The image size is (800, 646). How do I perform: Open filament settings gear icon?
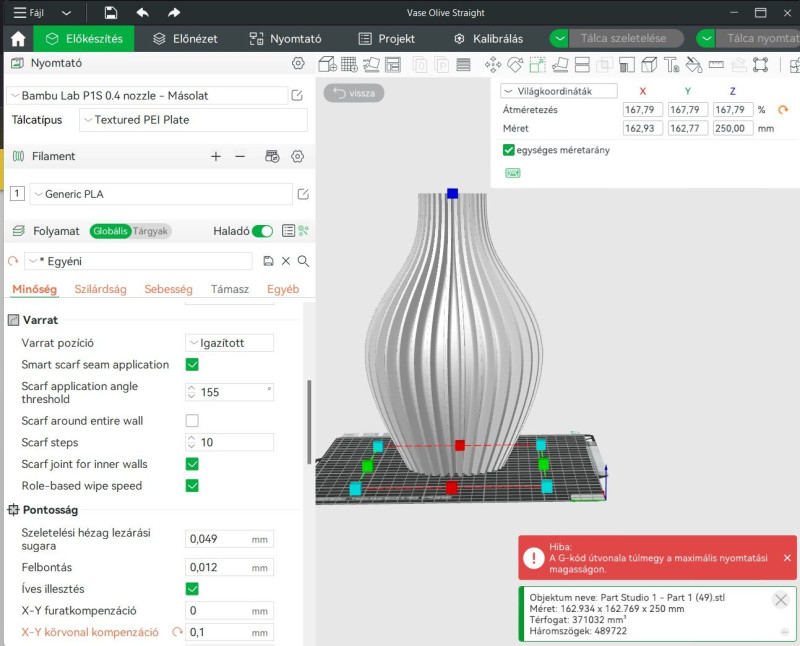[x=297, y=156]
